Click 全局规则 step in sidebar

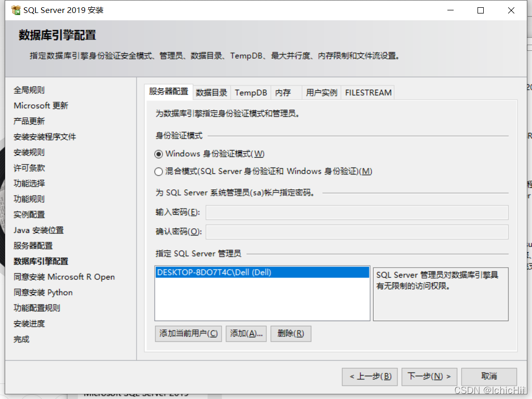click(x=29, y=90)
